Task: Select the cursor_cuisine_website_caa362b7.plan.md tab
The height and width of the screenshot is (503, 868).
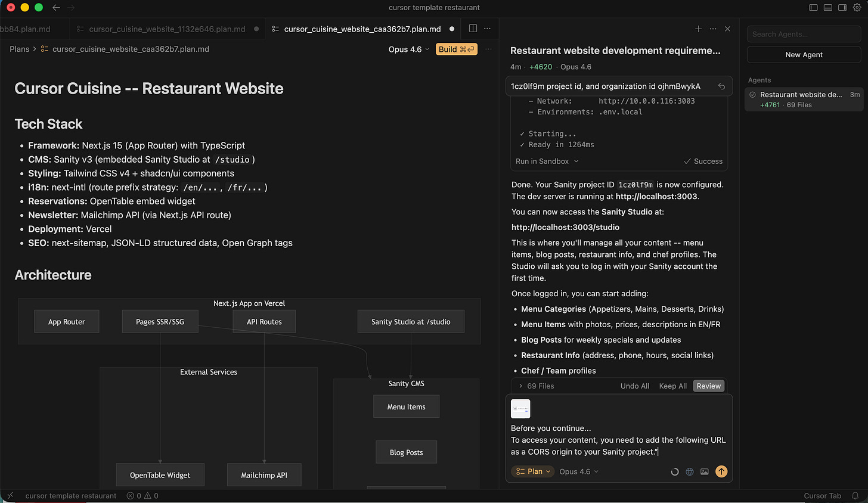Action: click(x=362, y=29)
